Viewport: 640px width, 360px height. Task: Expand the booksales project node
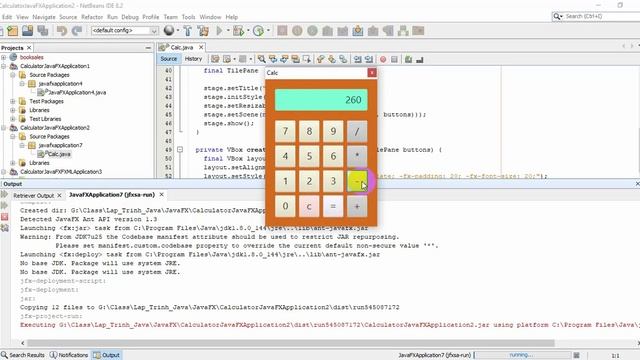pyautogui.click(x=4, y=57)
